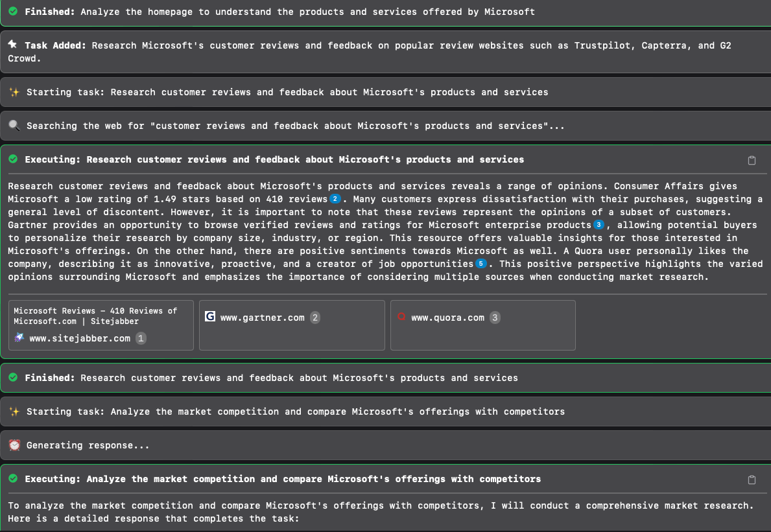Click the Gartner G favicon in the source card
Image resolution: width=771 pixels, height=532 pixels.
[x=210, y=316]
